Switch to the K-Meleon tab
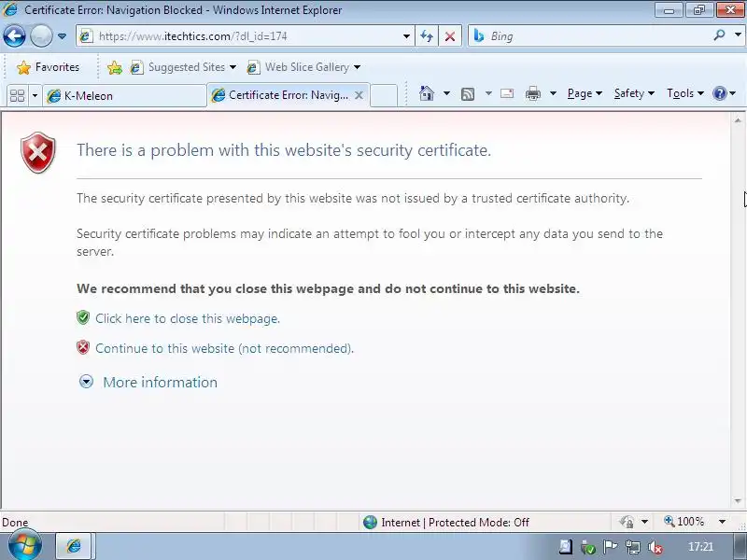Screen dimensions: 747x560 coord(125,96)
